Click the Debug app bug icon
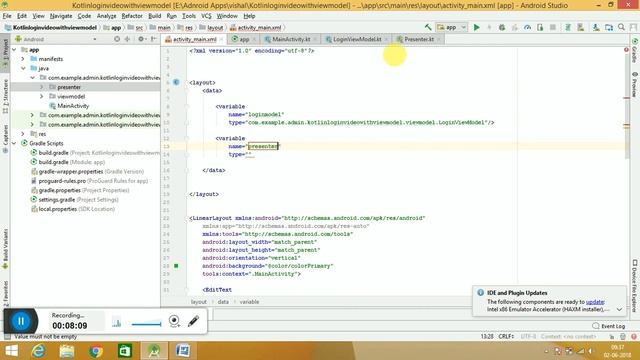640x360 pixels. point(502,27)
